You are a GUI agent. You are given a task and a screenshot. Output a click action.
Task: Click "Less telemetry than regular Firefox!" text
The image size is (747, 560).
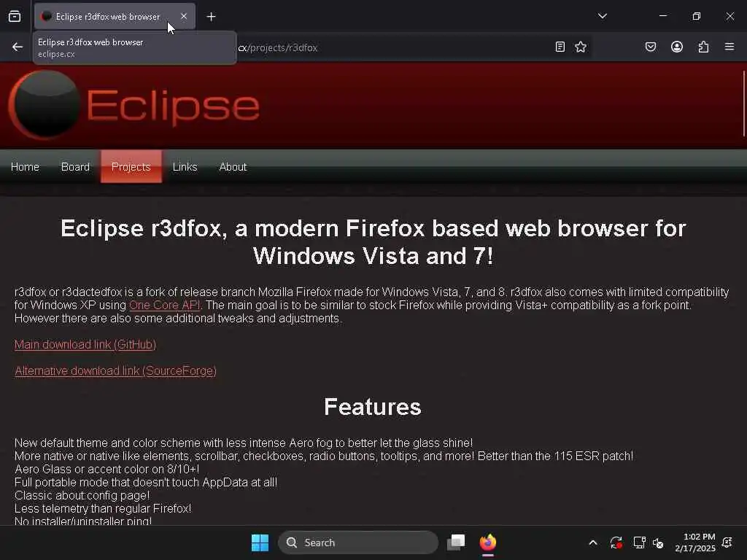[x=103, y=508]
